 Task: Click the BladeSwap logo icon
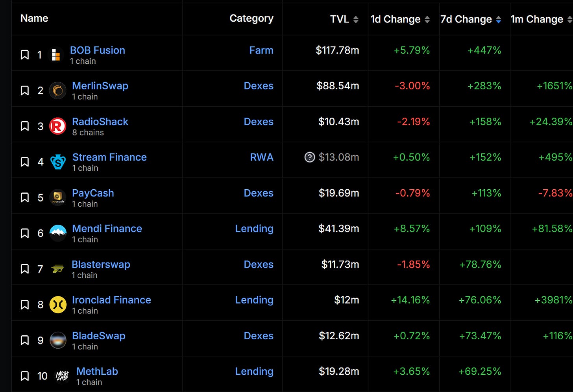point(57,340)
